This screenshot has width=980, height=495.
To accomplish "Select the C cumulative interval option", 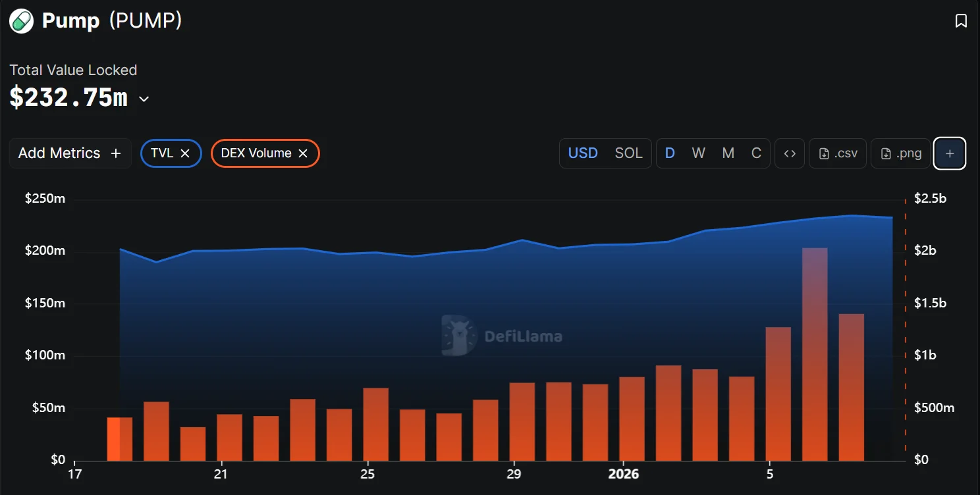I will [756, 153].
